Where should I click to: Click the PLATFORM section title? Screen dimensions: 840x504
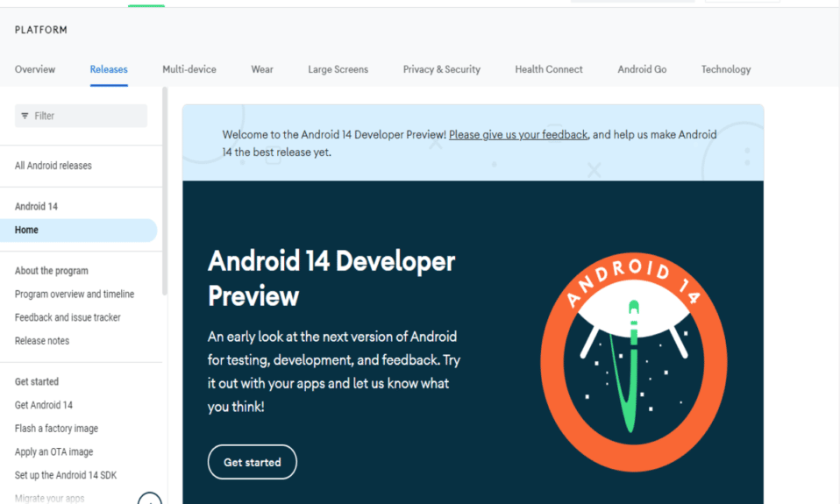(x=41, y=30)
